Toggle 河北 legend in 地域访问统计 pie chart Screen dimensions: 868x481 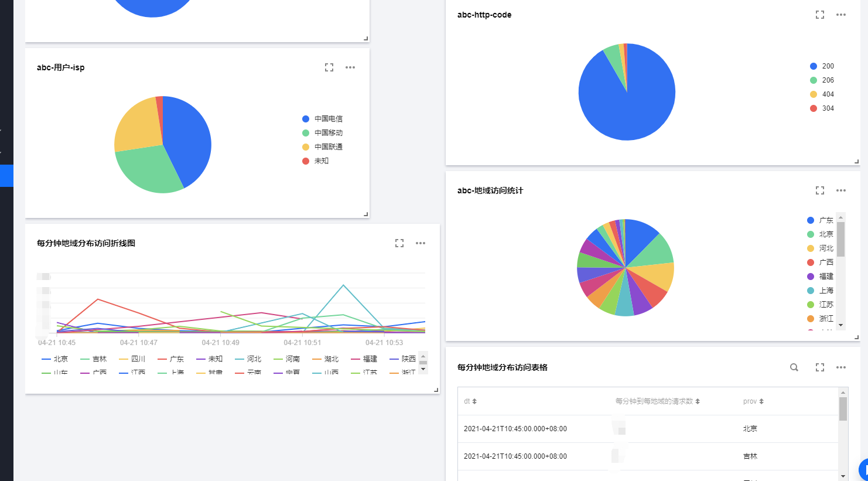pyautogui.click(x=820, y=248)
